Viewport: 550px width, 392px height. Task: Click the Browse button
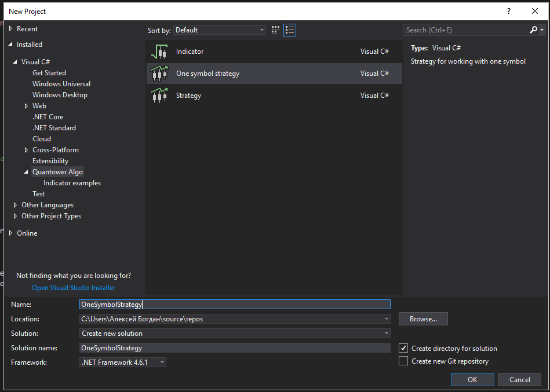click(423, 319)
